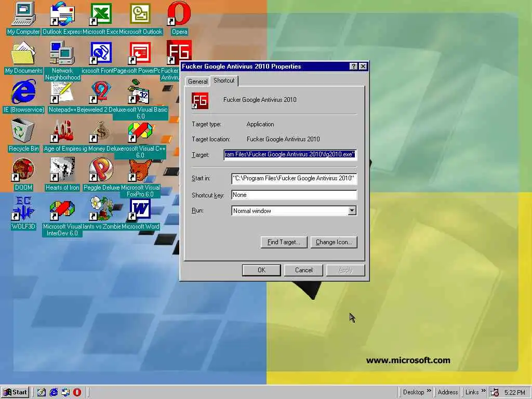Click the question-mark help button in title bar
Image resolution: width=532 pixels, height=399 pixels.
[353, 66]
